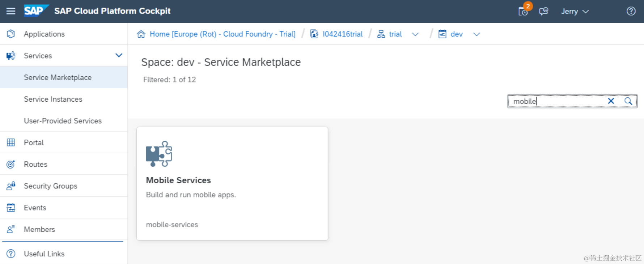Select Service Instances in sidebar
This screenshot has width=644, height=264.
pos(53,99)
